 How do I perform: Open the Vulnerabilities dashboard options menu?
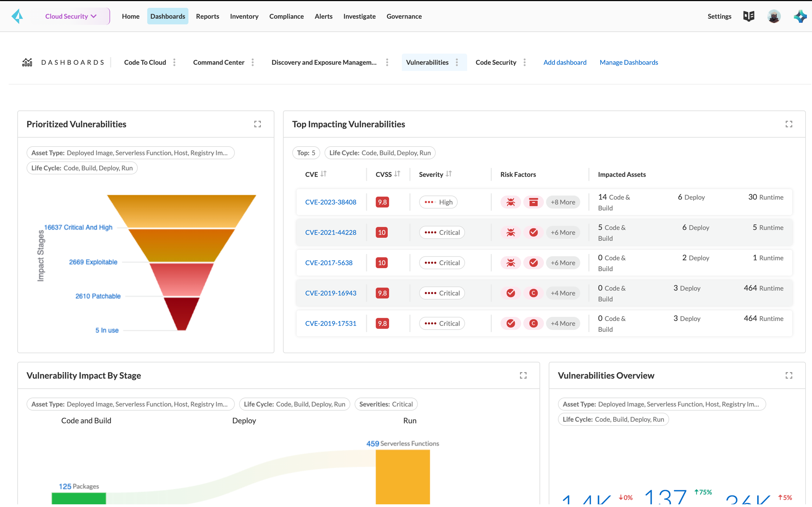tap(457, 62)
